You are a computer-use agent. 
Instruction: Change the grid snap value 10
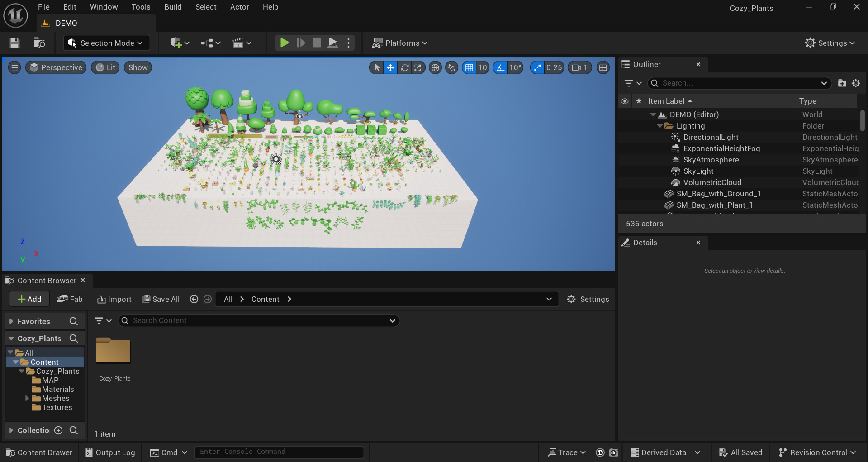(x=483, y=67)
